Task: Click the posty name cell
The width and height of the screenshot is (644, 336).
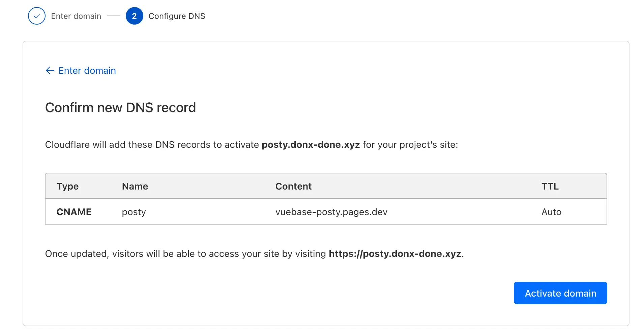Action: click(x=134, y=212)
